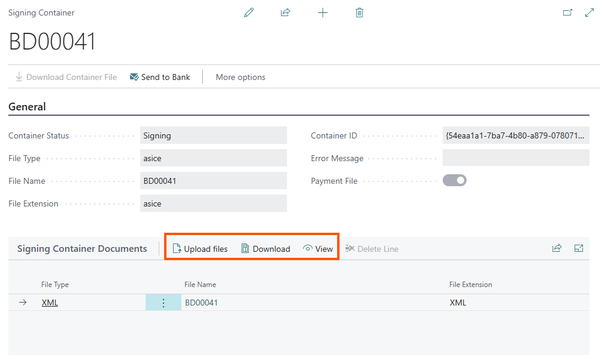Sort by File Extension column header
Viewport: 605px width, 364px height.
click(470, 285)
